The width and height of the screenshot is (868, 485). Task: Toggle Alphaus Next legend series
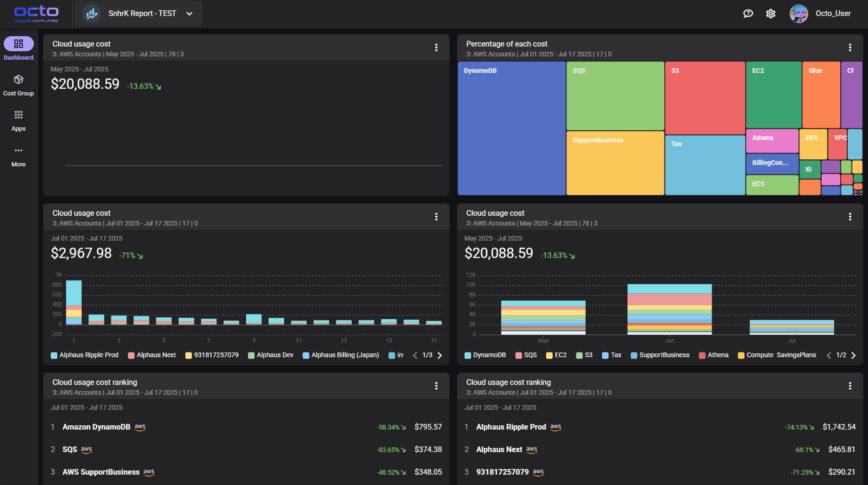[x=152, y=355]
